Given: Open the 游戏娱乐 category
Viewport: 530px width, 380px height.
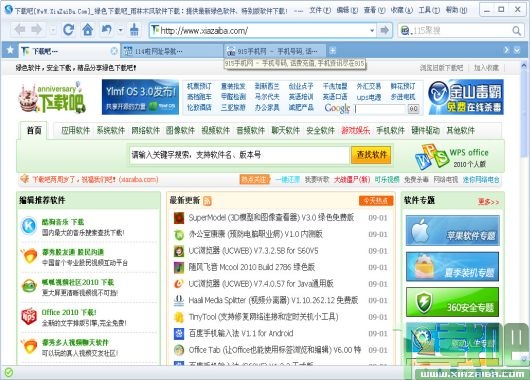Looking at the screenshot, I should click(355, 130).
